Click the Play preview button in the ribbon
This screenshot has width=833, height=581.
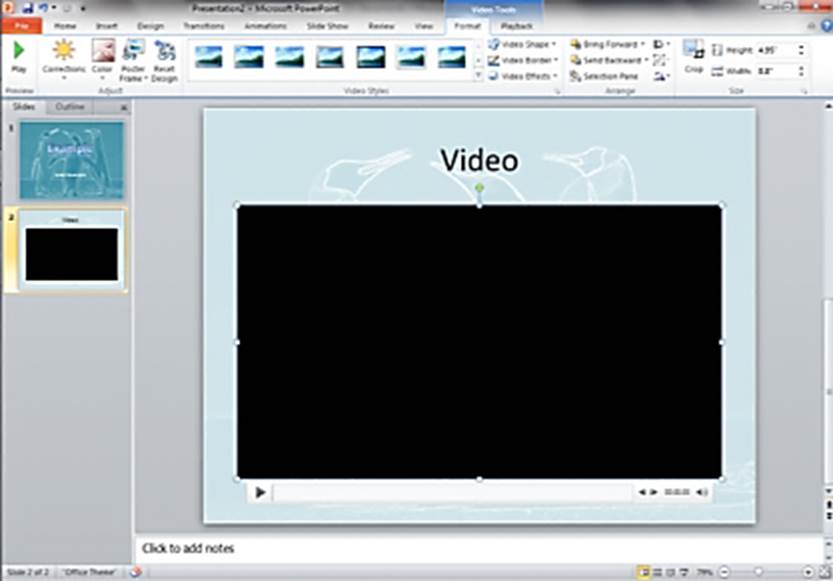pyautogui.click(x=19, y=57)
